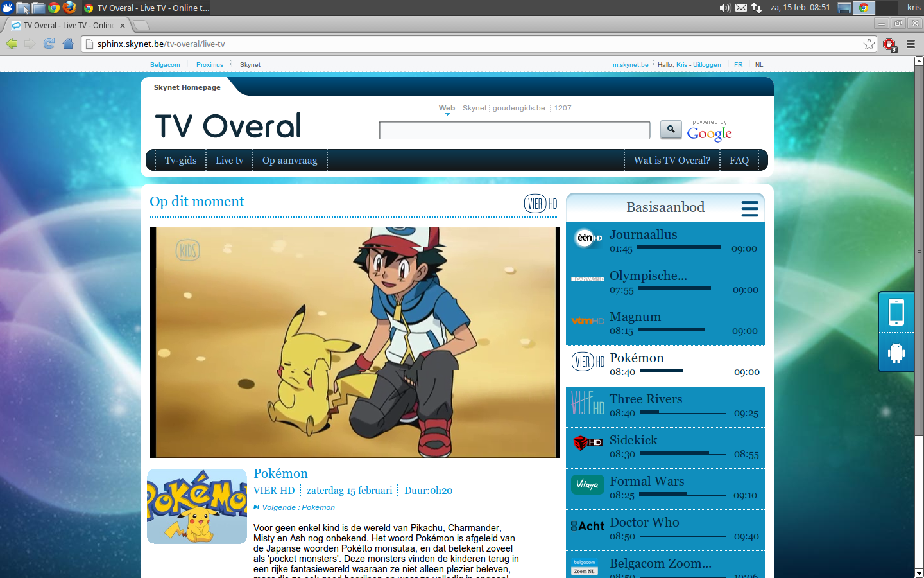Select the Canvas HD channel logo

(x=587, y=279)
